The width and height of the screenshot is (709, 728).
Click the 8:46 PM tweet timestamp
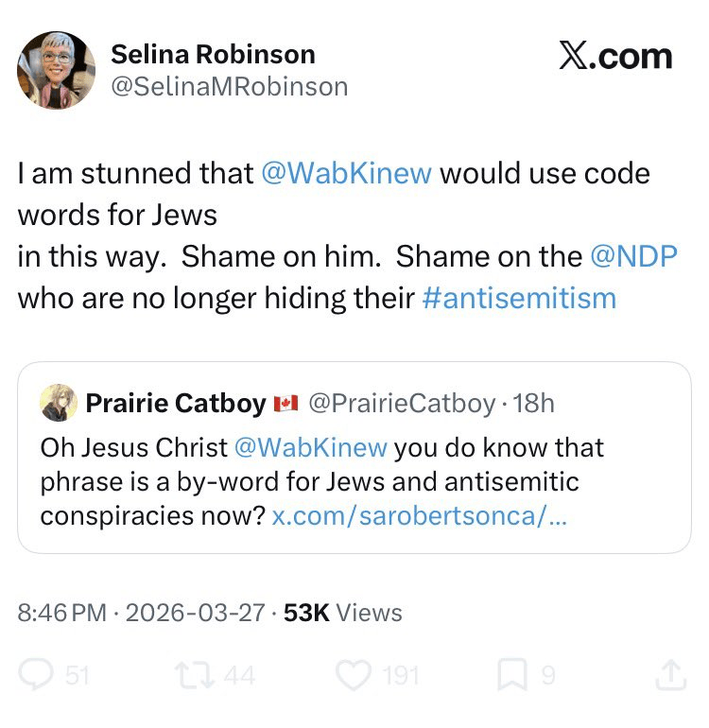coord(61,613)
